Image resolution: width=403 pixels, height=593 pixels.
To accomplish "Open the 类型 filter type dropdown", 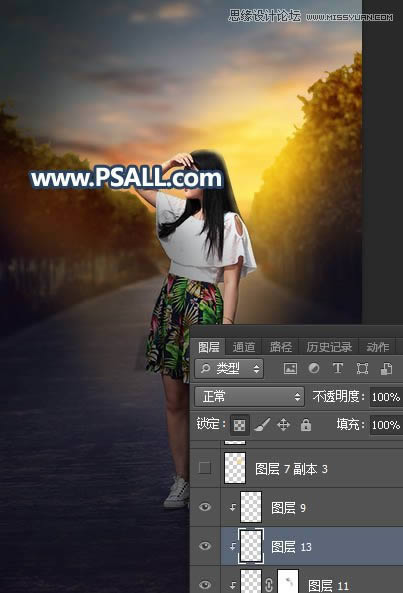I will 229,368.
